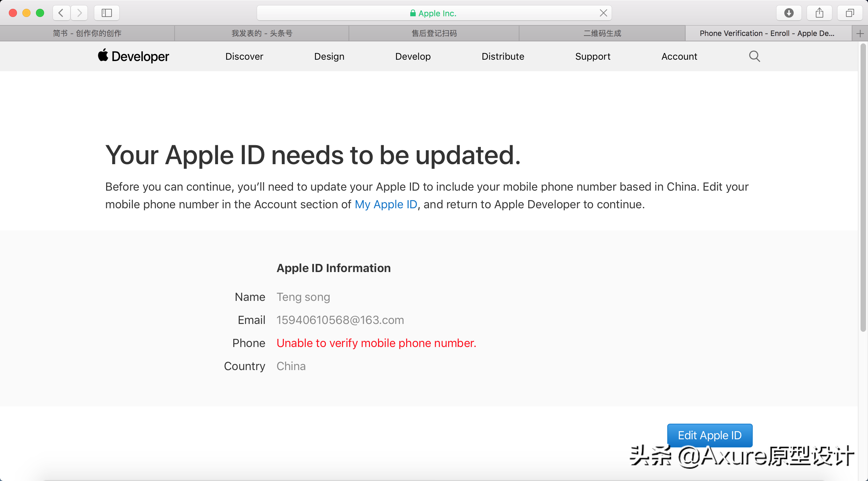Click the email 15940610568@163.com
The width and height of the screenshot is (868, 481).
click(340, 320)
